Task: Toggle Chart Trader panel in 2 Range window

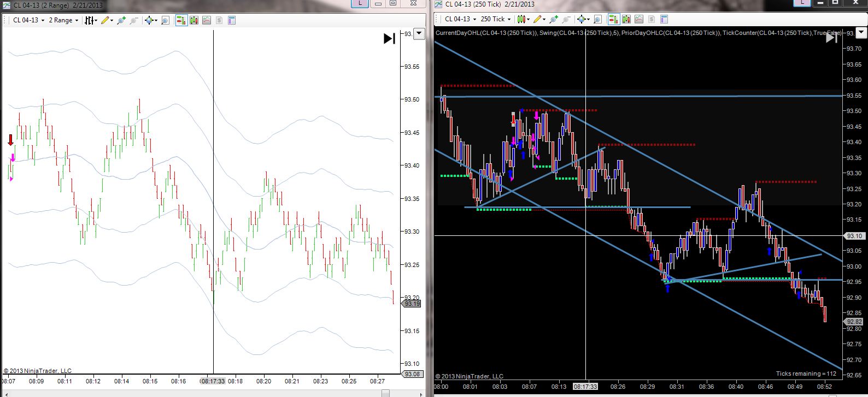Action: click(x=181, y=20)
